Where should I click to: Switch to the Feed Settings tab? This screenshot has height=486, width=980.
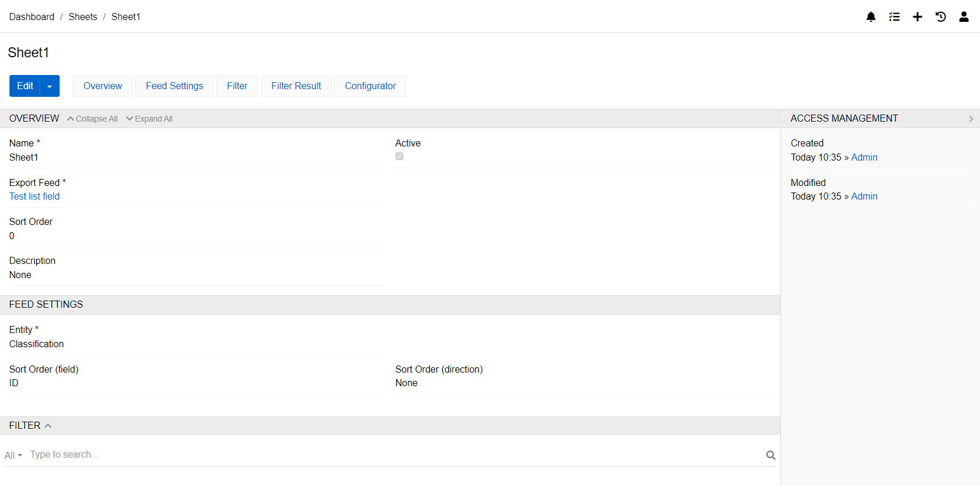175,86
